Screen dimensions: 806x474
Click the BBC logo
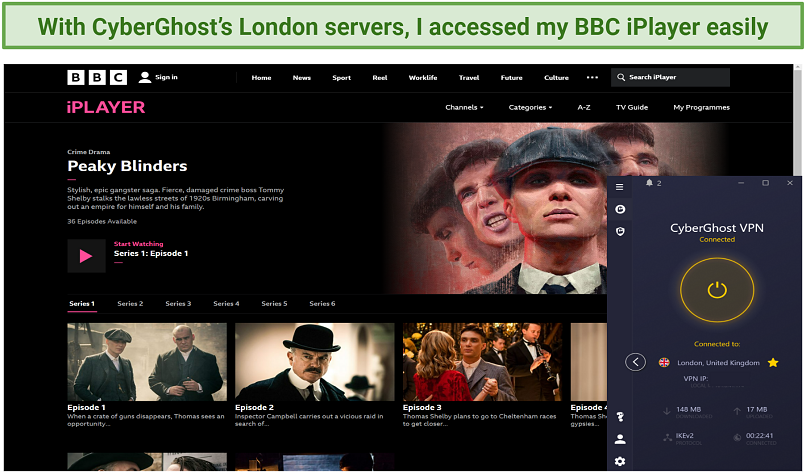(97, 77)
